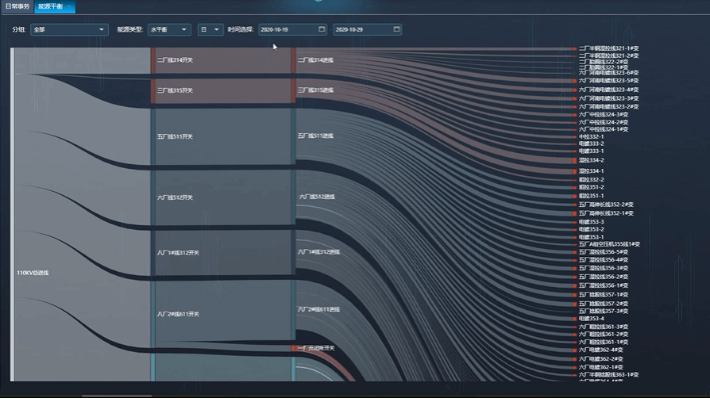Click the 324-2#变 end node label

604,122
